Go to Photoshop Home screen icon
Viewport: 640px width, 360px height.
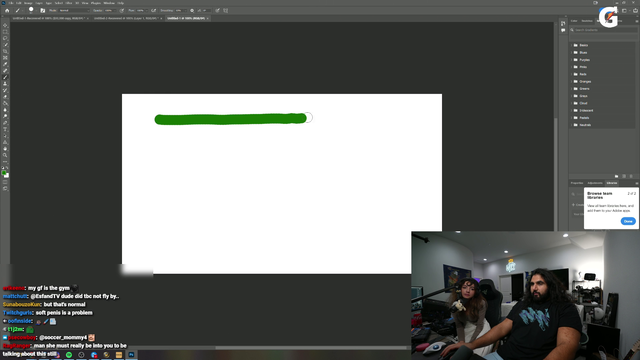(7, 11)
